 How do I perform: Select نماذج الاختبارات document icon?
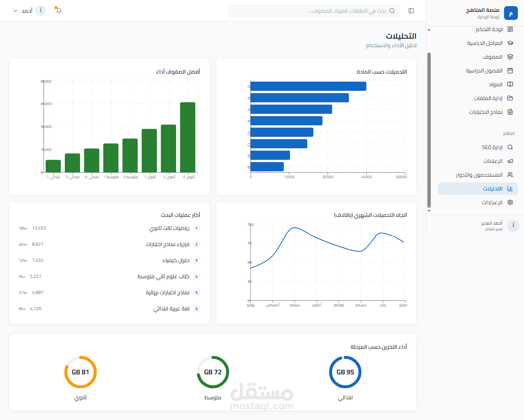pos(510,112)
